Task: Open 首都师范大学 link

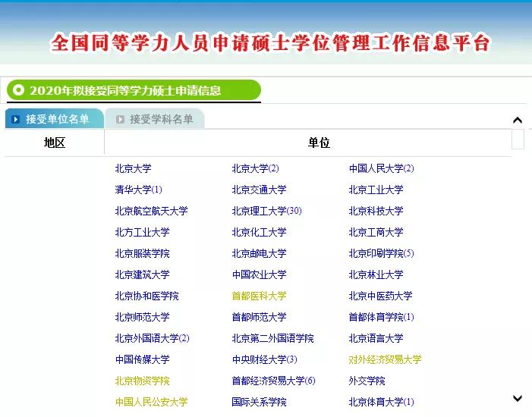Action: [259, 317]
